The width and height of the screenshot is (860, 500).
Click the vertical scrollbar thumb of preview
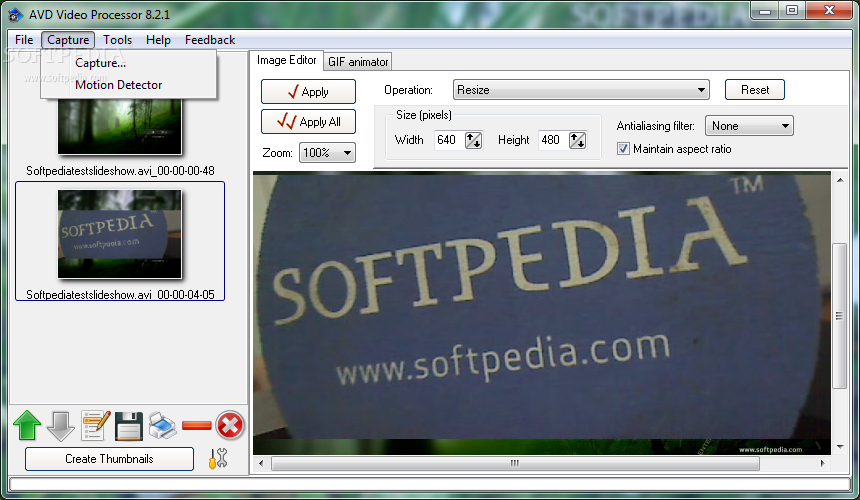click(x=839, y=316)
